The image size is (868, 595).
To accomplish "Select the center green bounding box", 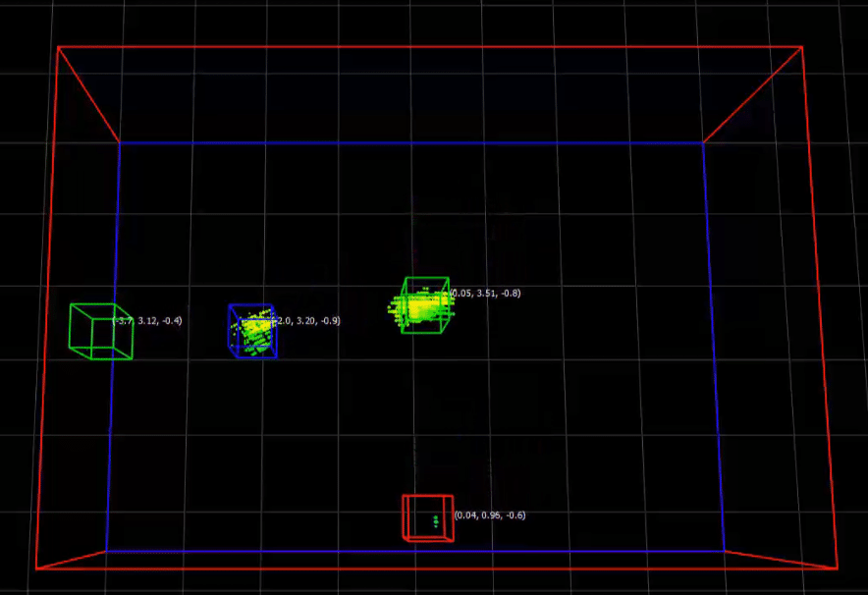I will tap(425, 305).
